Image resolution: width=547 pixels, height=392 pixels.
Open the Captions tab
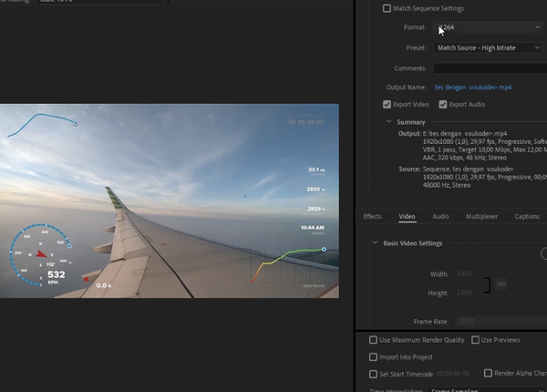(527, 217)
